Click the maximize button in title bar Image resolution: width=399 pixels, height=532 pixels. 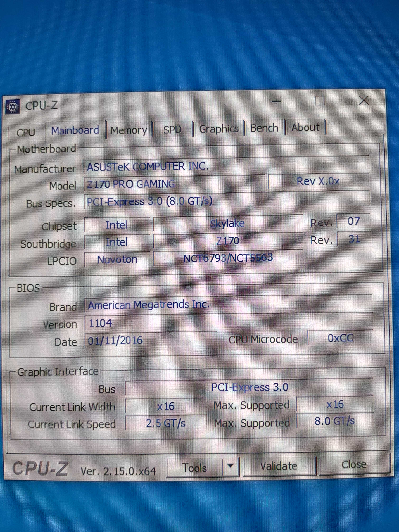point(320,101)
